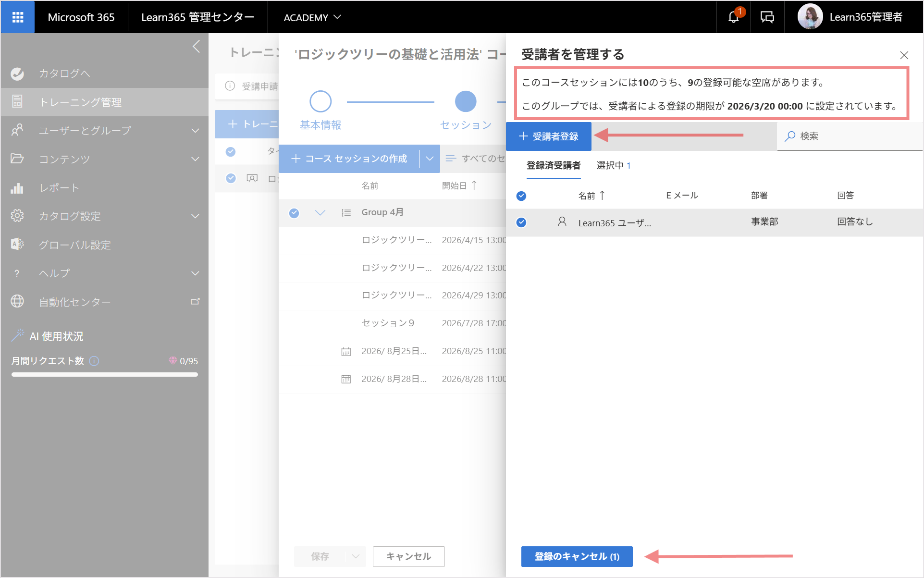Open notifications bell icon
The width and height of the screenshot is (924, 578).
733,17
